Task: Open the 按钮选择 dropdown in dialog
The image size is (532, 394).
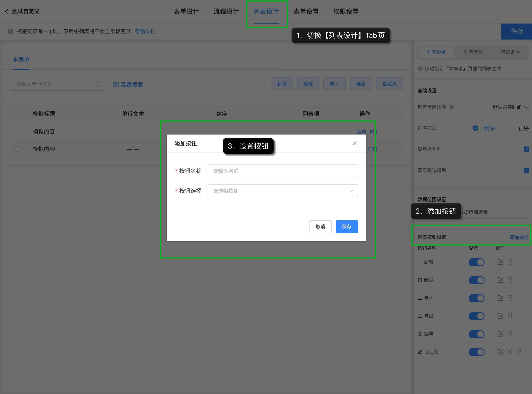Action: (282, 191)
